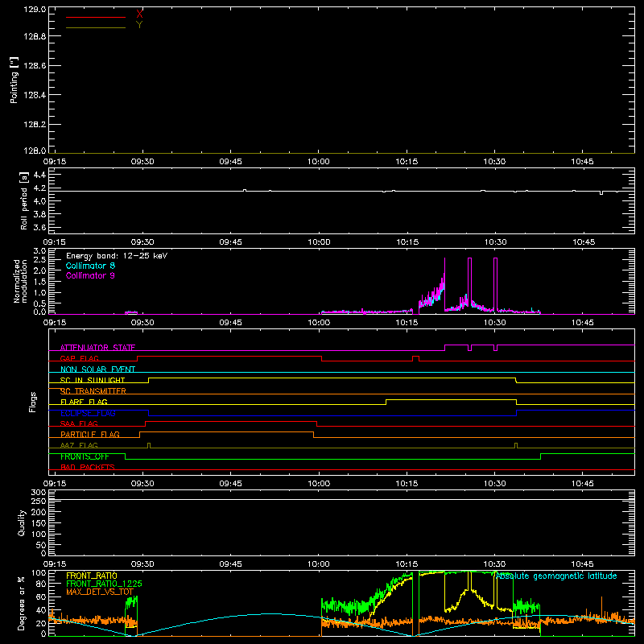Screen dimensions: 644x644
Task: Click the dim olive flag label above FRONTS_OFF
Action: 79,446
